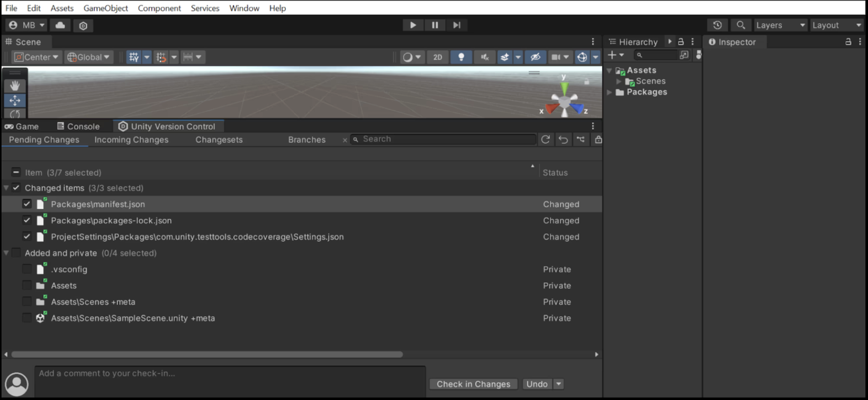Open Undo History clock icon
This screenshot has height=400, width=868.
(717, 25)
